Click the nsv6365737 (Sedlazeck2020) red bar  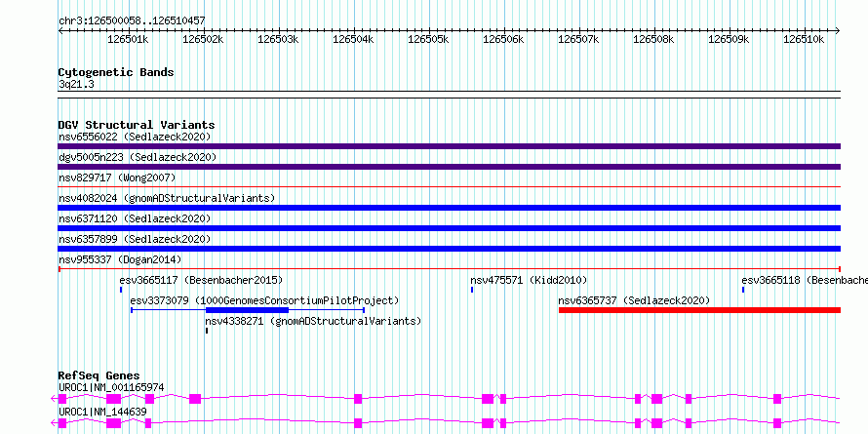(699, 310)
